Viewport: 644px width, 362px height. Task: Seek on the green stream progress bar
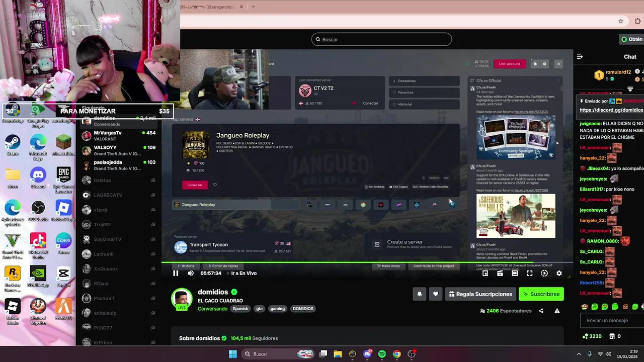point(367,262)
